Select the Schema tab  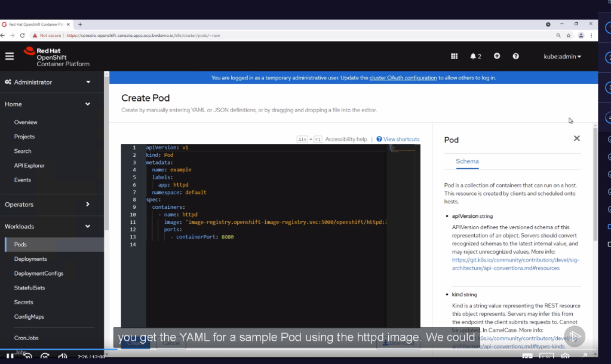point(467,161)
